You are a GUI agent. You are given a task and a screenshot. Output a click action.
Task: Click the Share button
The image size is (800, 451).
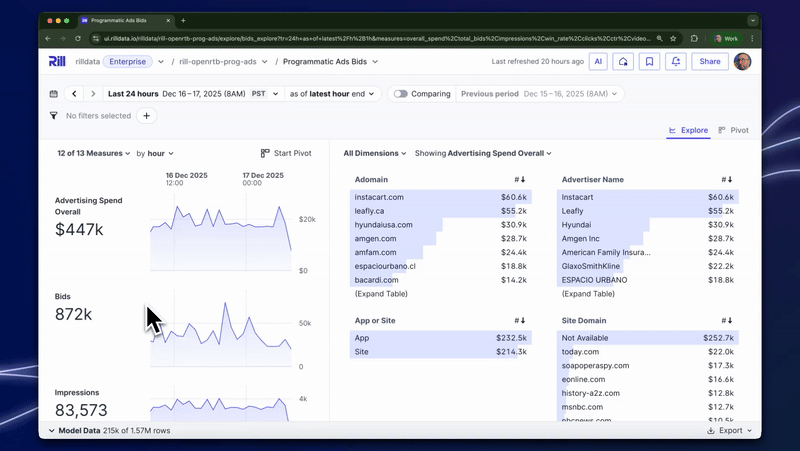709,61
